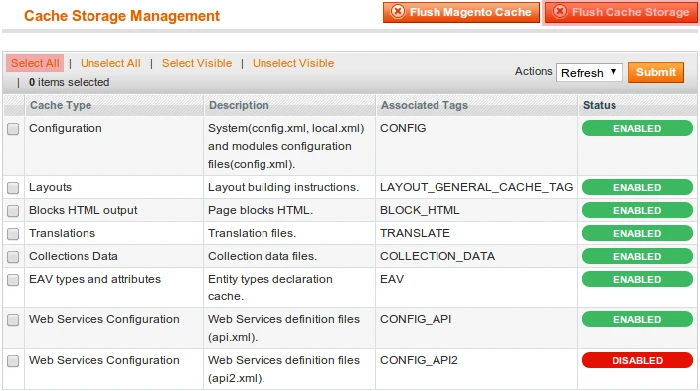Click 'Translation files.' description

(x=252, y=233)
